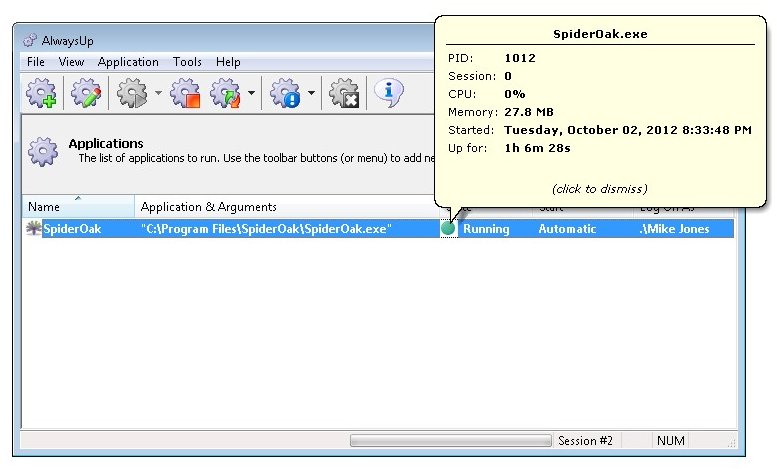Image resolution: width=777 pixels, height=469 pixels.
Task: Click the Running state cell
Action: tap(486, 229)
